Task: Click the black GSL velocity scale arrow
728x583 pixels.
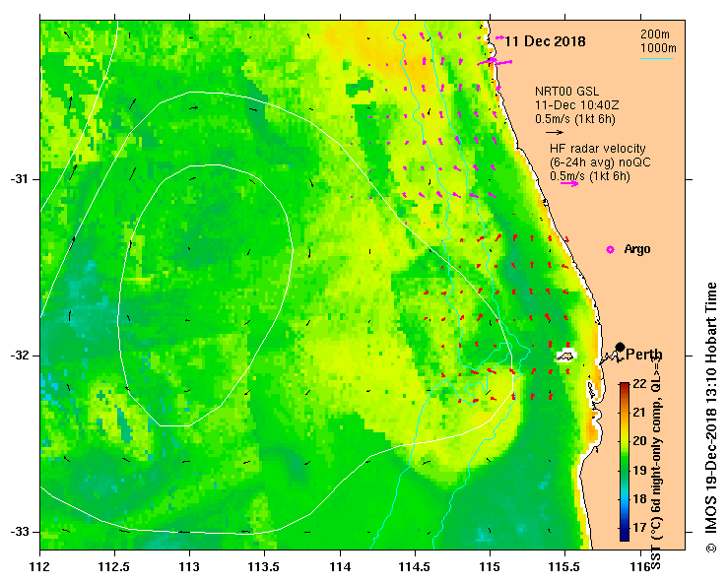Action: [555, 132]
